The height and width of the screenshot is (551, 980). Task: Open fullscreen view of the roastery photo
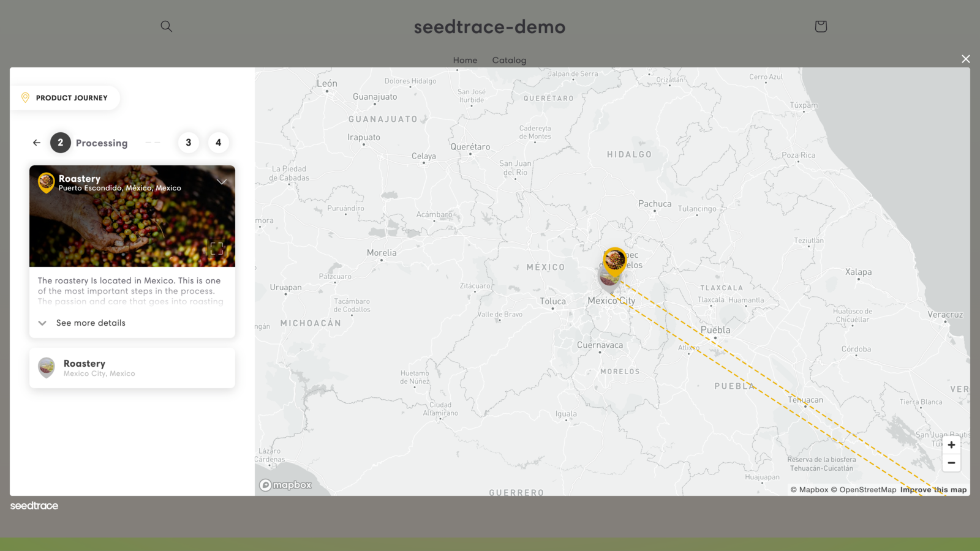[217, 249]
